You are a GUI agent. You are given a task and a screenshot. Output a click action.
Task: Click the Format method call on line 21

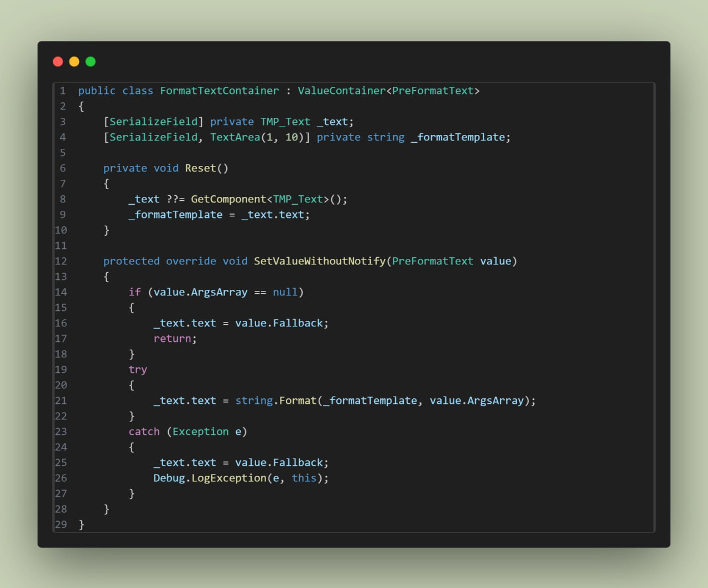coord(298,400)
